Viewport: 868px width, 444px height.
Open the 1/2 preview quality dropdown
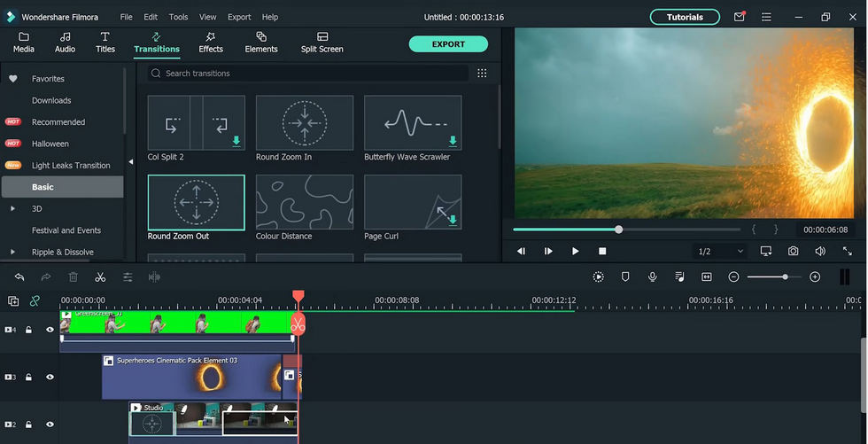click(x=720, y=252)
